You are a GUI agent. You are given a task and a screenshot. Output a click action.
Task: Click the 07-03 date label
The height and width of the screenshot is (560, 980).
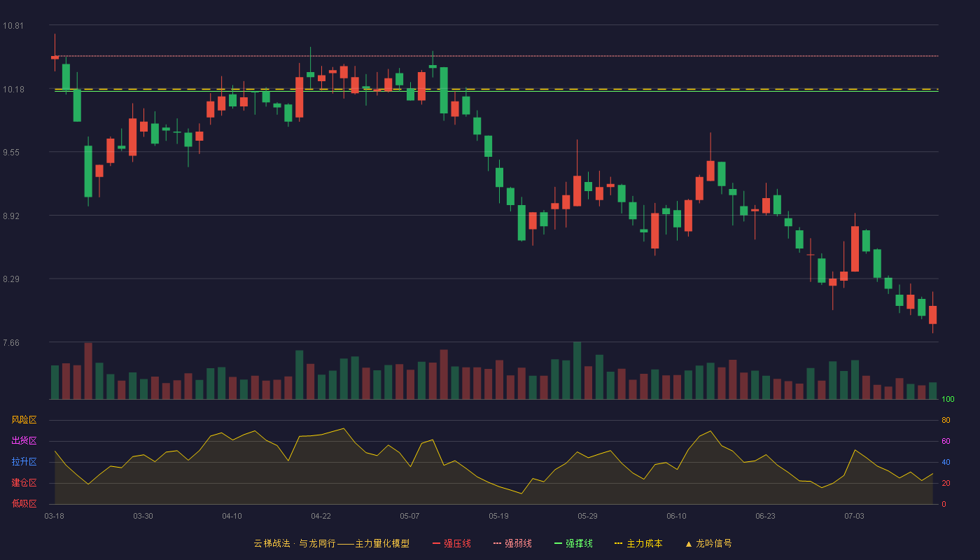tap(854, 516)
